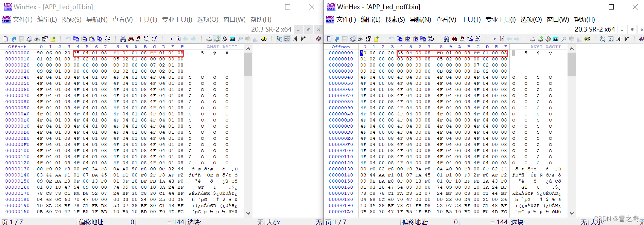This screenshot has height=225, width=644.
Task: Click Open Folder icon in APP_Led_off.bin window
Action: coord(53,39)
